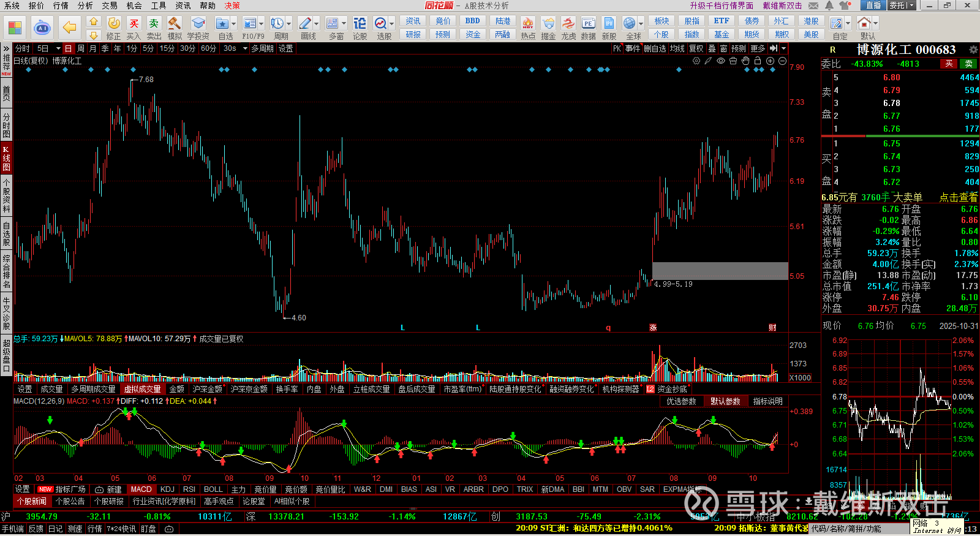Open F10/F9 company info icon

click(250, 23)
